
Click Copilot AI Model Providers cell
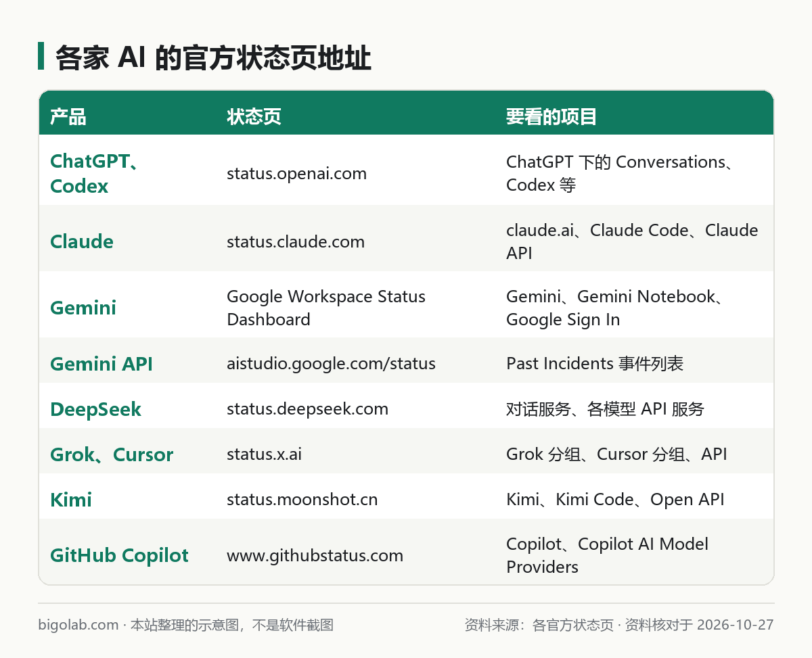607,555
